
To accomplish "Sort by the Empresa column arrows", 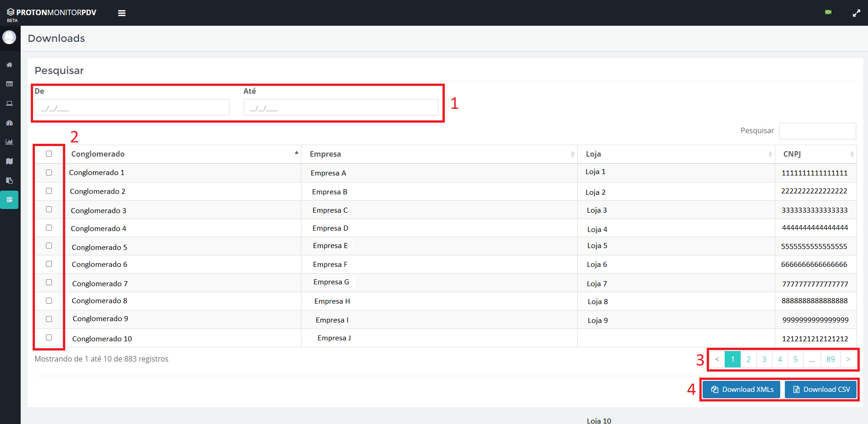I will click(573, 154).
